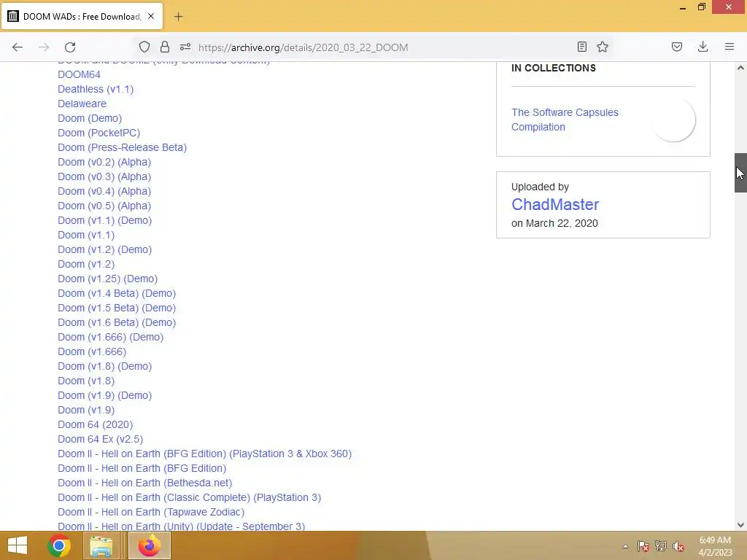Screen dimensions: 747x560
Task: Open Doom II Hell on Earth (Bethesda.net) link
Action: click(x=145, y=483)
